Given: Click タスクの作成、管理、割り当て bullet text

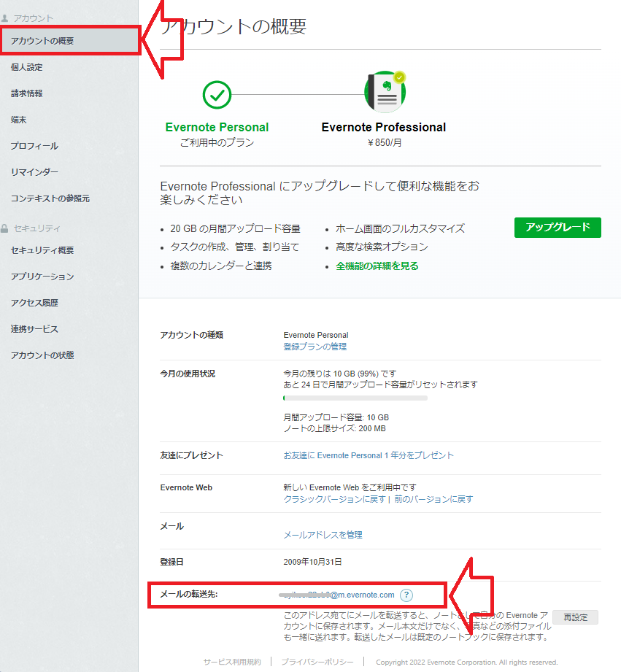Looking at the screenshot, I should pyautogui.click(x=234, y=247).
